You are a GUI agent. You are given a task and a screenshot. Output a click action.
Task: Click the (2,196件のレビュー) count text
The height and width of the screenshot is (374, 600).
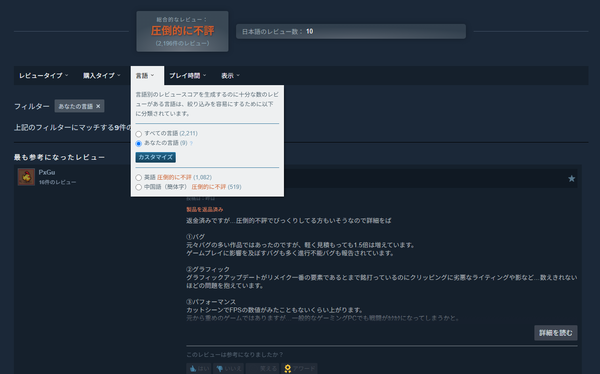[x=183, y=43]
